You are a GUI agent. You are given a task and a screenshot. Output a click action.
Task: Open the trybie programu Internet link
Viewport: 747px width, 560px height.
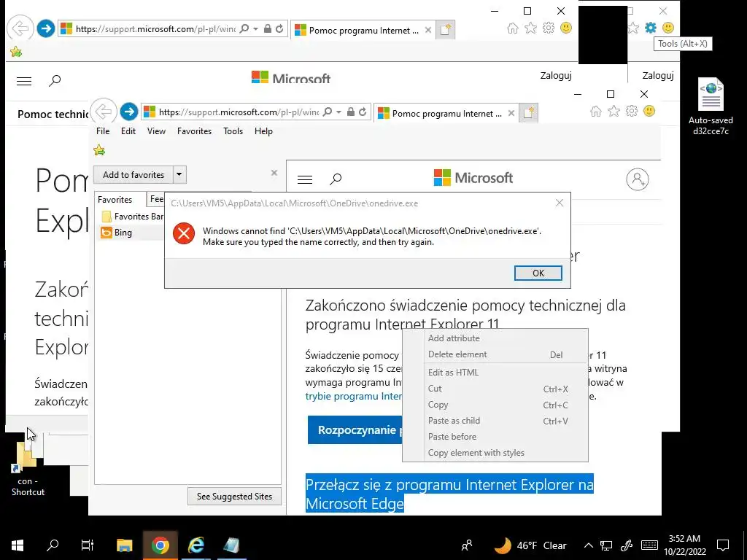click(x=354, y=396)
